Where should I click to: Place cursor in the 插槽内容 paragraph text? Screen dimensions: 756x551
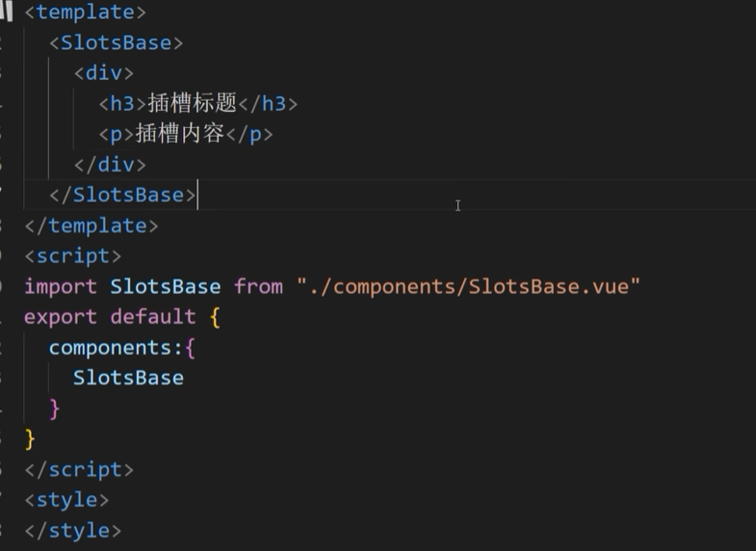tap(179, 134)
